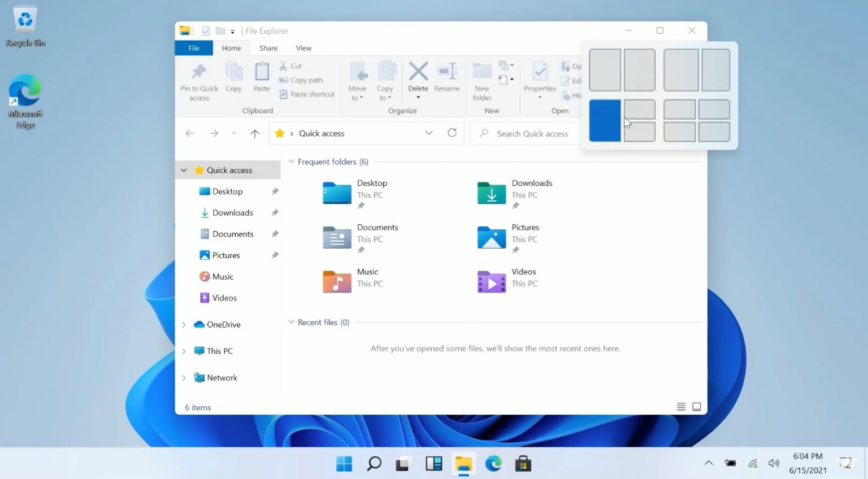Create a New folder using the ribbon icon

(x=481, y=79)
